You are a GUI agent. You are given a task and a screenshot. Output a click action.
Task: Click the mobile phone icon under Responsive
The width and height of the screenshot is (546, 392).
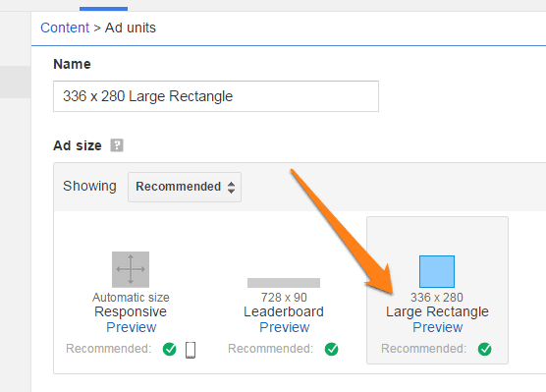(191, 350)
